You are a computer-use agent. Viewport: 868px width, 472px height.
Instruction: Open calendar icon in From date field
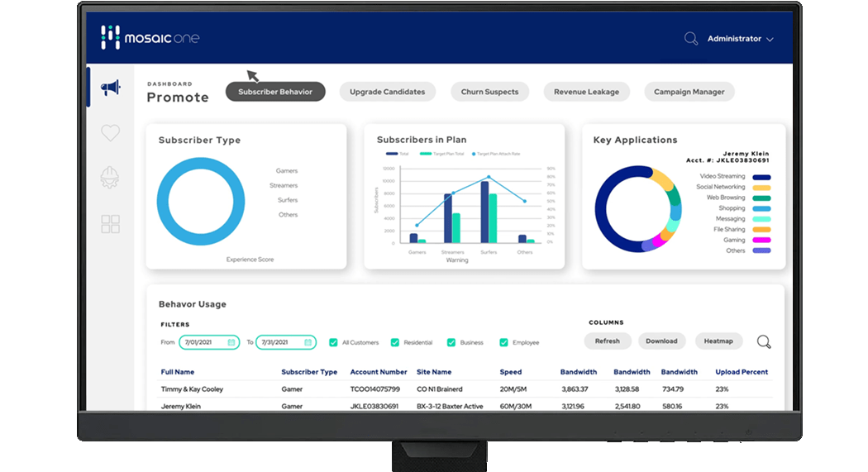pos(232,342)
